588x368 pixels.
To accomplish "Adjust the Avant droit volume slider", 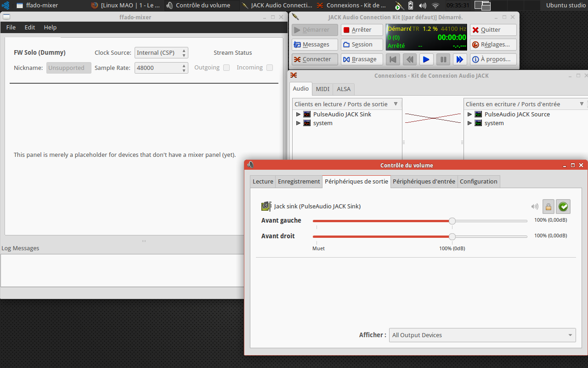I will coord(420,236).
